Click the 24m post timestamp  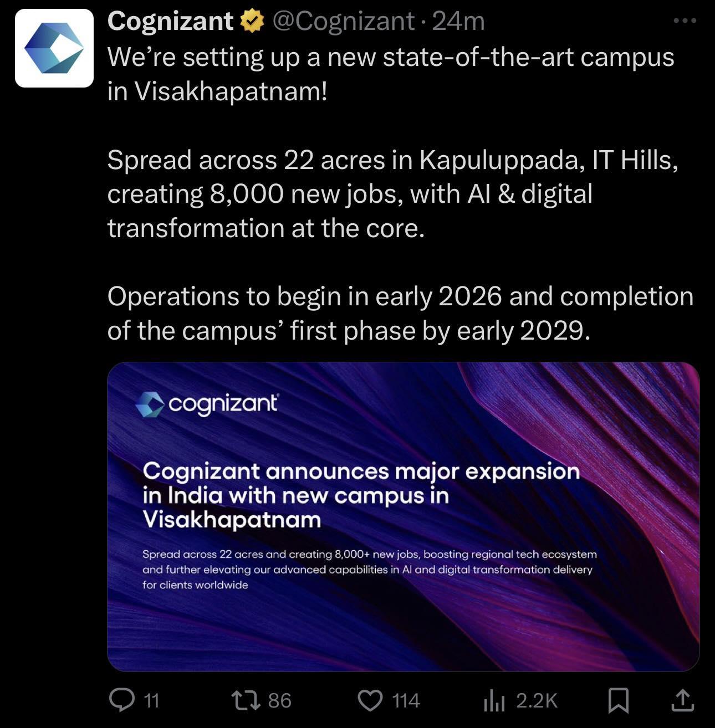tap(458, 22)
